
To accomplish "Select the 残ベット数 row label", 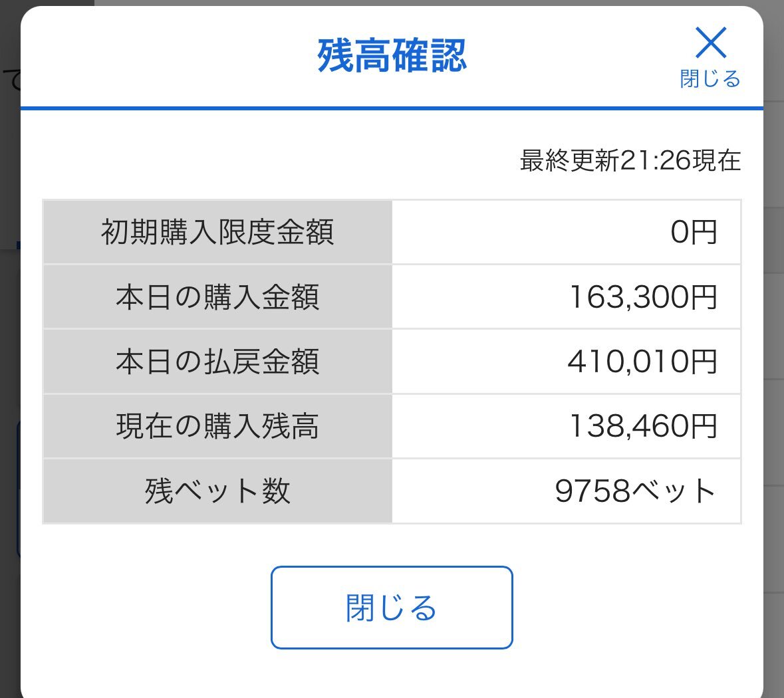I will coord(217,491).
